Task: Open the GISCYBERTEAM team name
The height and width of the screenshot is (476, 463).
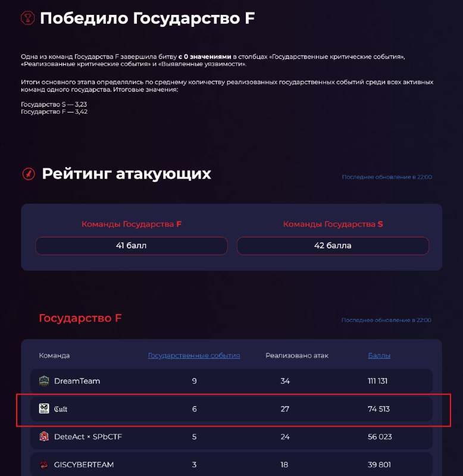Action: tap(84, 464)
